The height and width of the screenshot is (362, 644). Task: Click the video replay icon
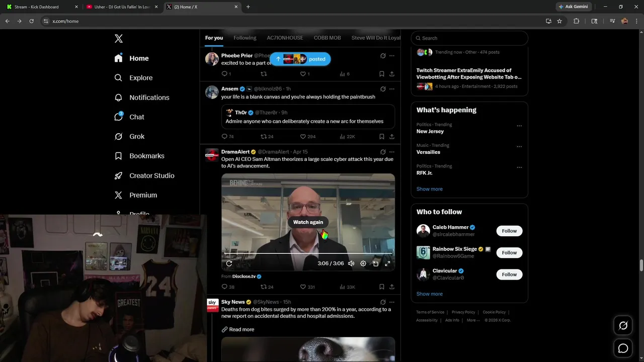pyautogui.click(x=229, y=263)
